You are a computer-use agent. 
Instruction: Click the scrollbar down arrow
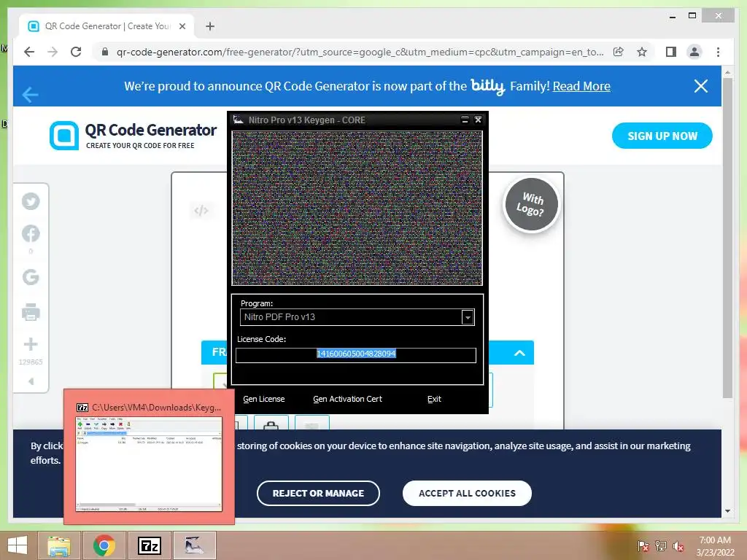tap(727, 511)
